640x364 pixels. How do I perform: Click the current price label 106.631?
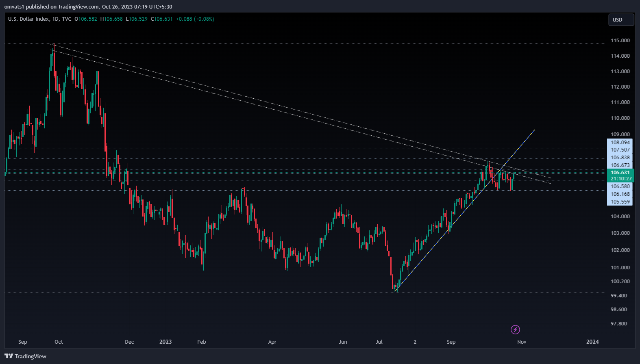pos(620,173)
